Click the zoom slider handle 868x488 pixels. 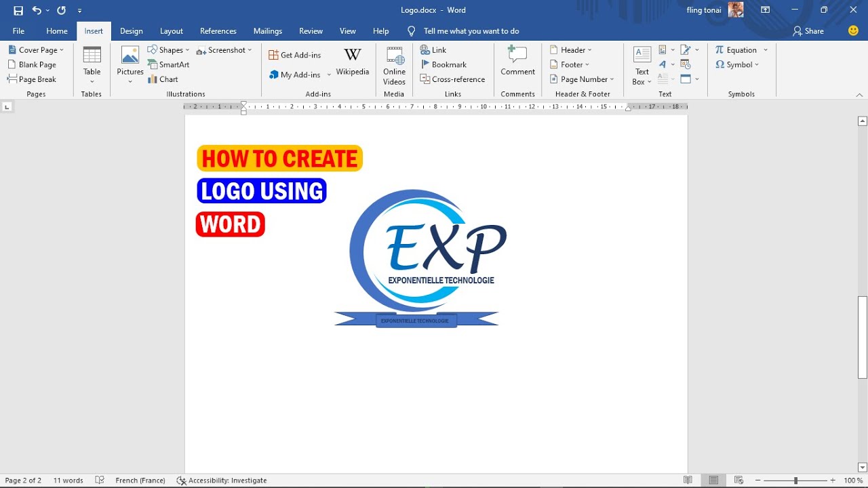click(x=795, y=480)
